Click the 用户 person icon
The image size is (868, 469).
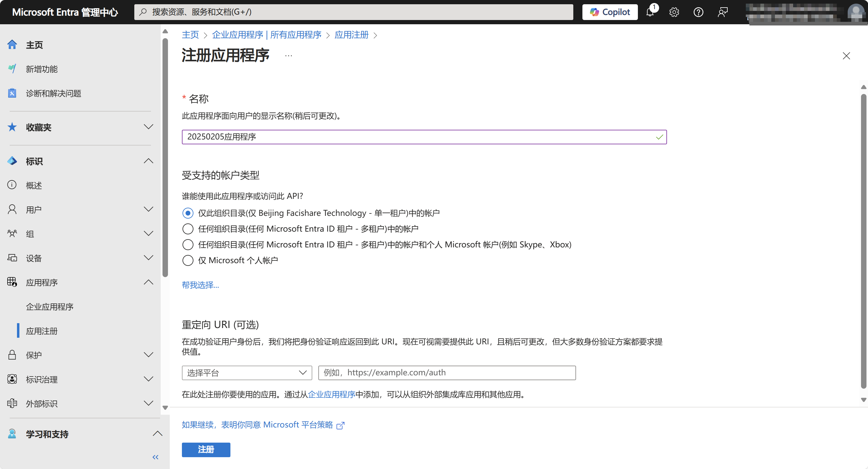[x=12, y=209]
